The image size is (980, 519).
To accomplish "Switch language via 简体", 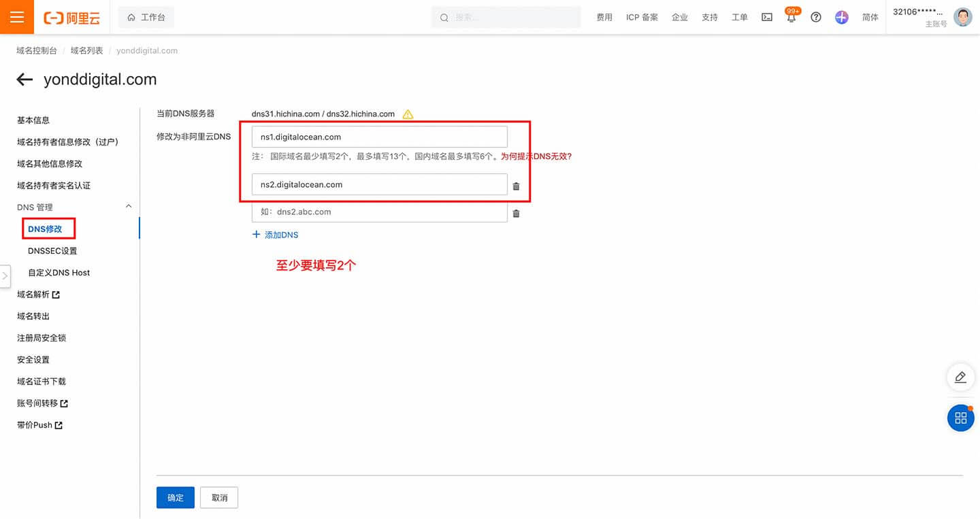I will pyautogui.click(x=870, y=17).
